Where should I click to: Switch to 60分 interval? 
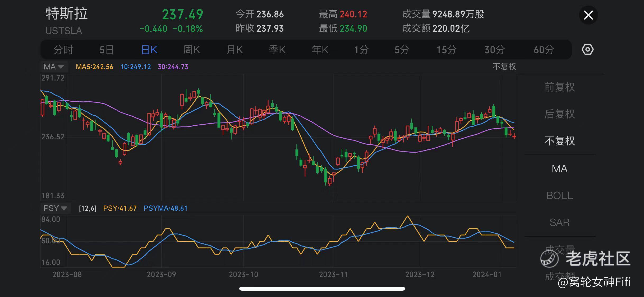point(544,50)
